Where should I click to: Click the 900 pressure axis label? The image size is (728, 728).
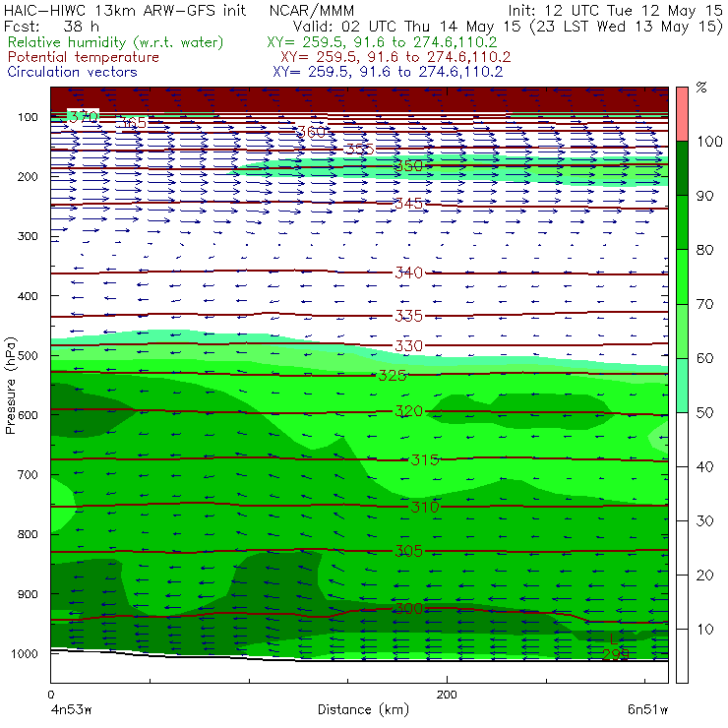pos(28,594)
